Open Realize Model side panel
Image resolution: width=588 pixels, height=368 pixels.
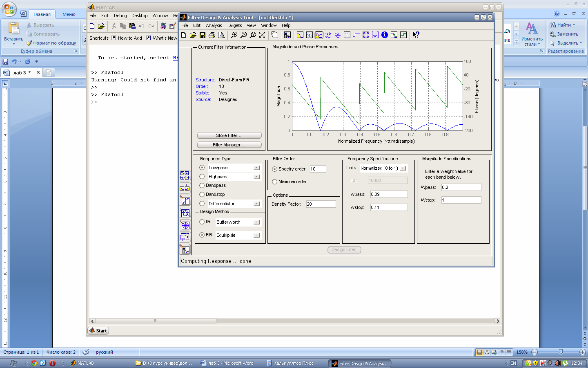[x=185, y=213]
